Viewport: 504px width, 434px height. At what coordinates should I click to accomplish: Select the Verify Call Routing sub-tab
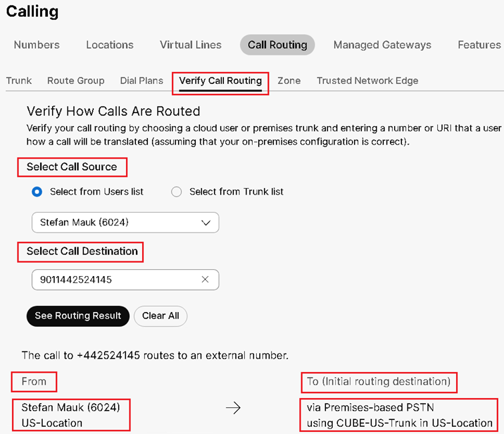point(220,81)
